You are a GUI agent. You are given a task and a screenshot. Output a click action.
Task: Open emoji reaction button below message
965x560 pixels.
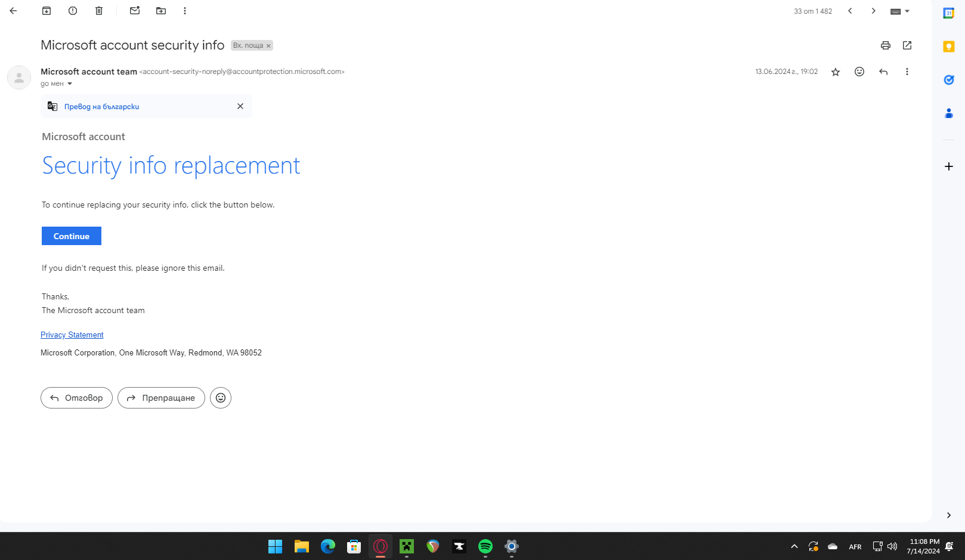(221, 398)
